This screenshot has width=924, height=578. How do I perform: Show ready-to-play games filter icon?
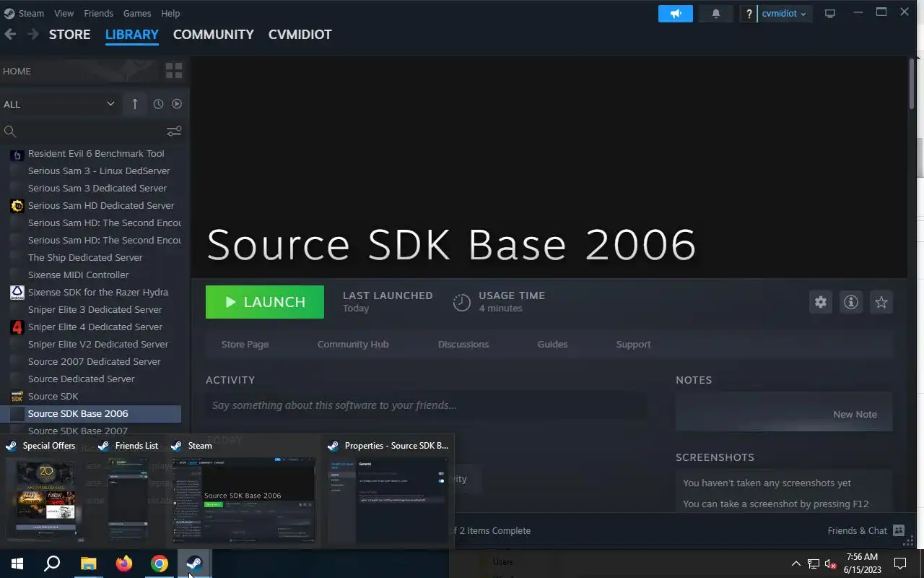pos(177,104)
